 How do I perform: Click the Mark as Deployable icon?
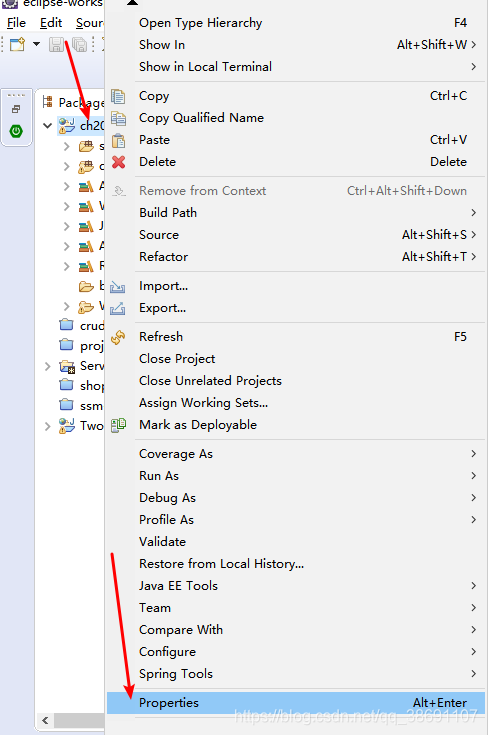[118, 425]
